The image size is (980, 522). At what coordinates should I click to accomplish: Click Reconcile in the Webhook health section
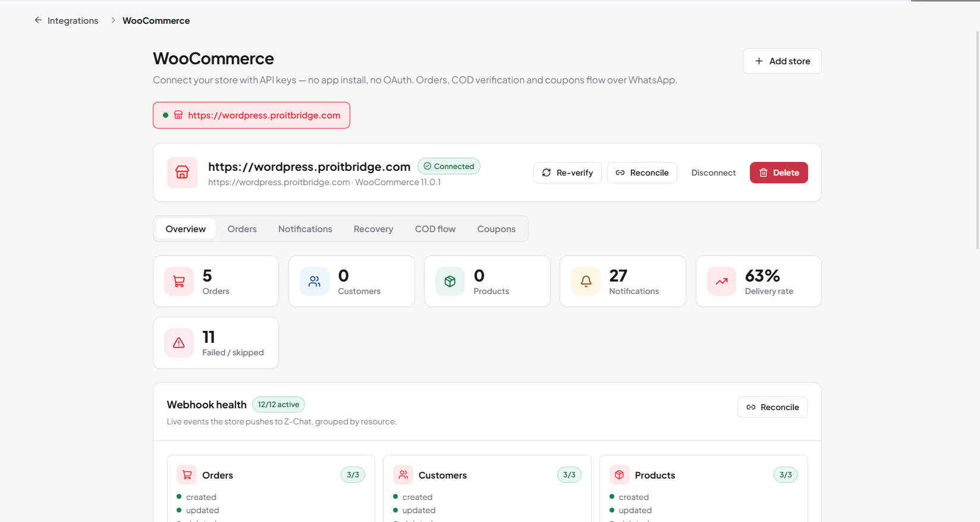click(x=772, y=407)
